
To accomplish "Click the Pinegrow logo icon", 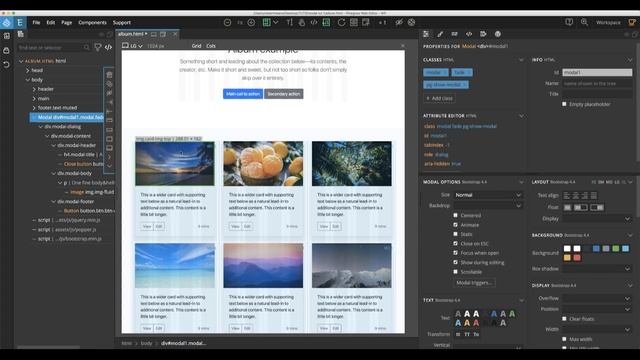I will tap(7, 22).
